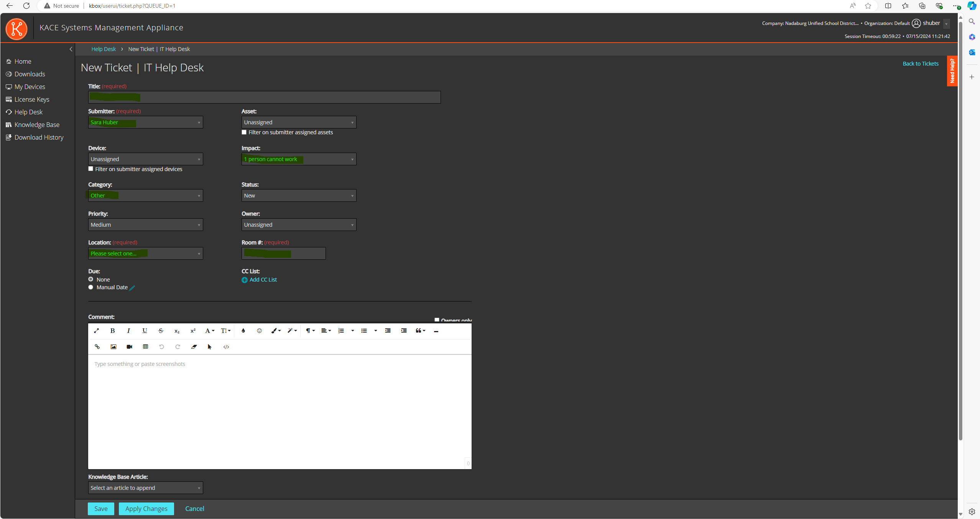
Task: Select the Insert Table icon
Action: (146, 346)
